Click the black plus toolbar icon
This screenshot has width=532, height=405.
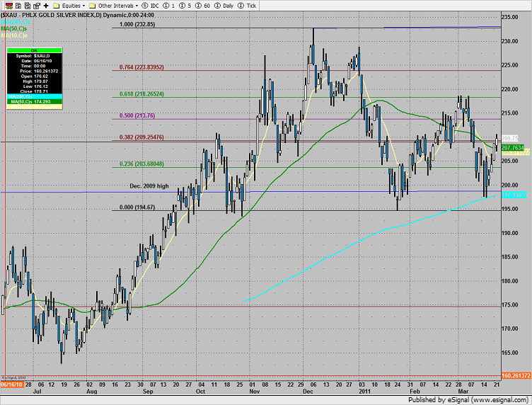tap(46, 6)
